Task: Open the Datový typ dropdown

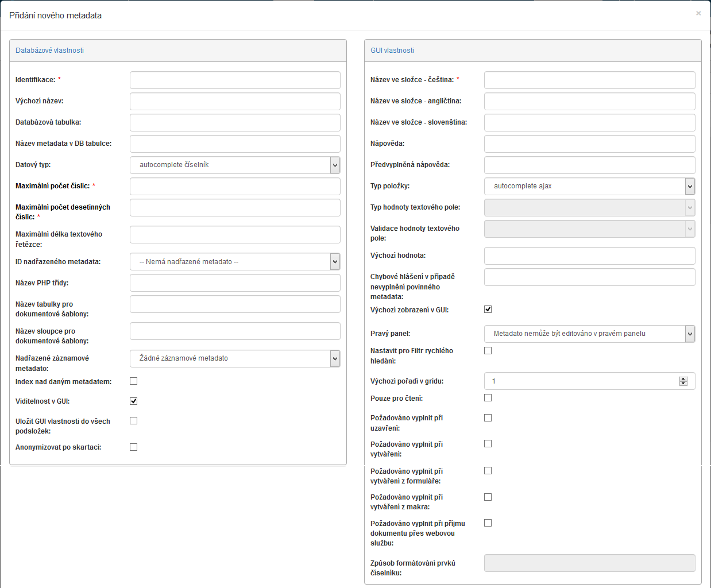Action: click(x=235, y=165)
